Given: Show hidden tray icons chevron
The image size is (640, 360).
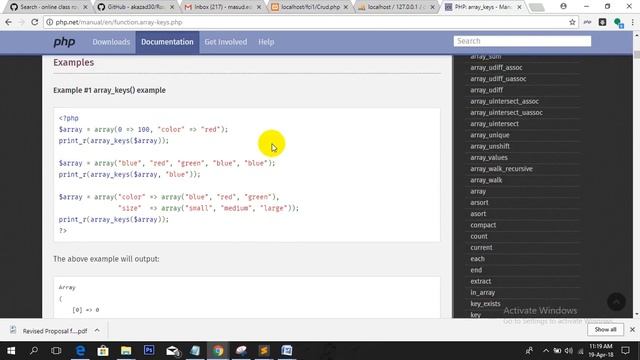Looking at the screenshot, I should point(546,351).
